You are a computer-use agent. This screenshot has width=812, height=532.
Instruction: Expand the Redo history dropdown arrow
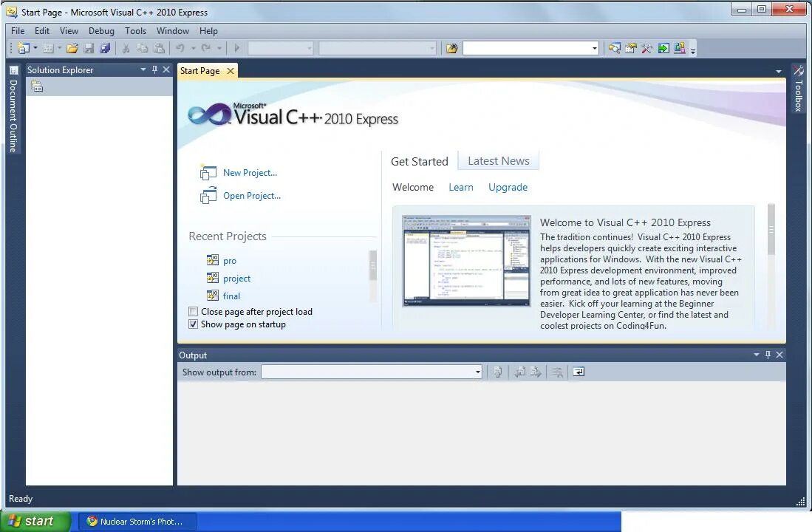pyautogui.click(x=219, y=48)
